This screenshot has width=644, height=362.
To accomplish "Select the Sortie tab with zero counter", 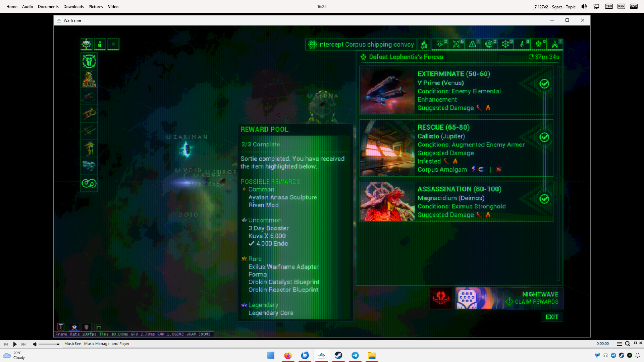I will tap(539, 44).
